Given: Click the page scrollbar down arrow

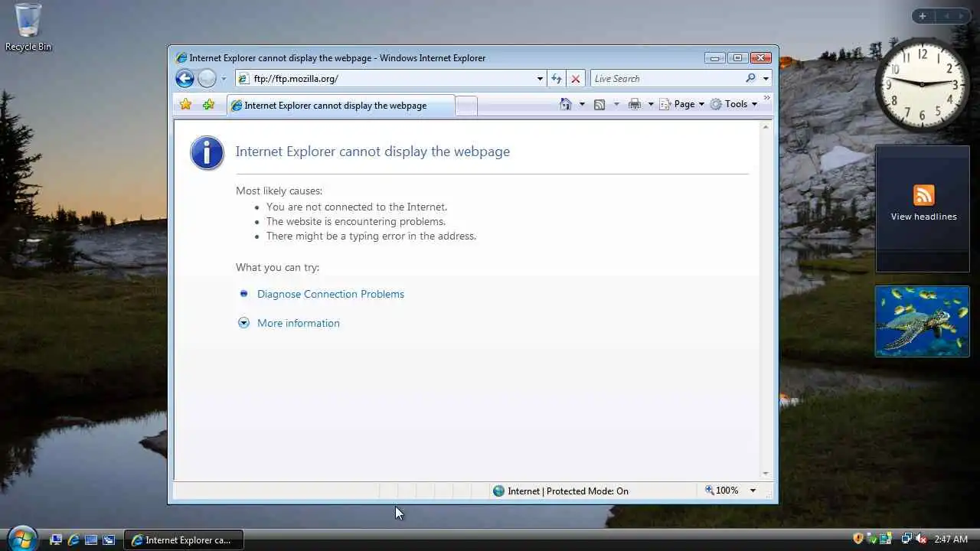Looking at the screenshot, I should [x=765, y=474].
